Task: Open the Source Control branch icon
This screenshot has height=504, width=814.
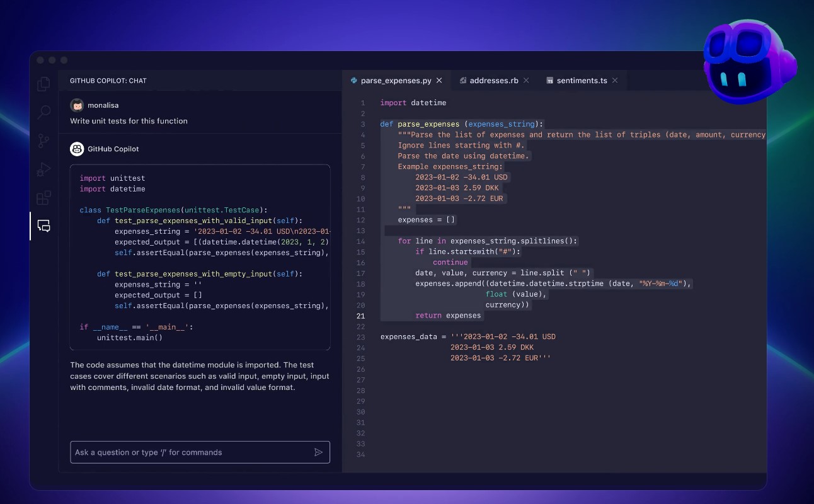Action: pos(44,141)
